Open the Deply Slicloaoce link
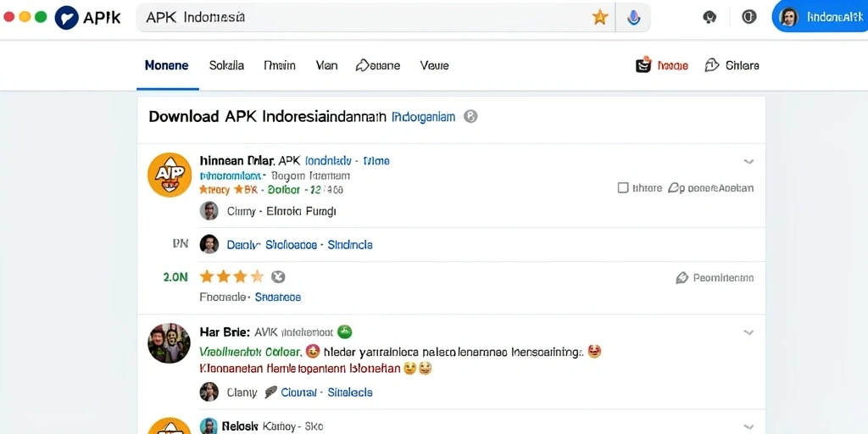This screenshot has width=868, height=434. [x=272, y=245]
